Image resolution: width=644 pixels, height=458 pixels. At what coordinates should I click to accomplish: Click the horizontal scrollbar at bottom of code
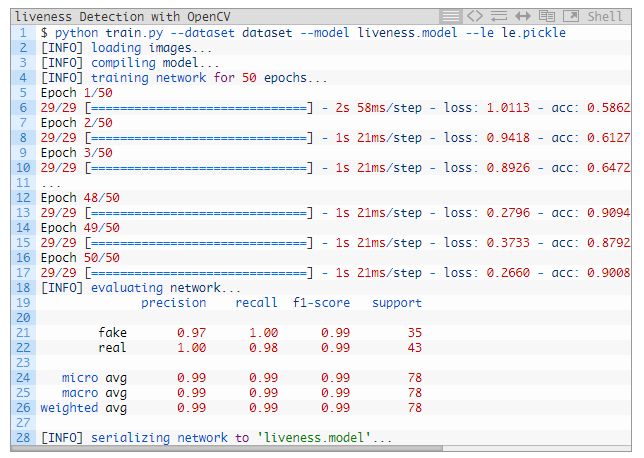[x=227, y=448]
